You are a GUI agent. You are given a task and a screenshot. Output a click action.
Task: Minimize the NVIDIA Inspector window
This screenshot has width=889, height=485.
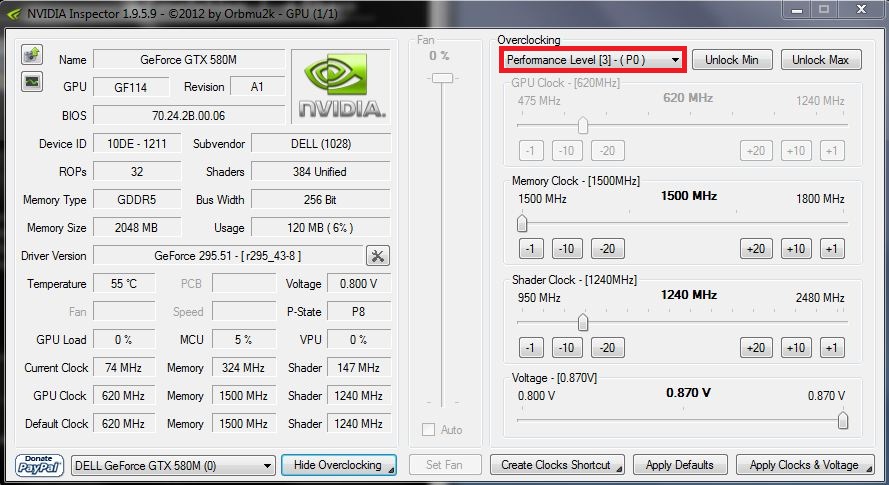tap(797, 10)
